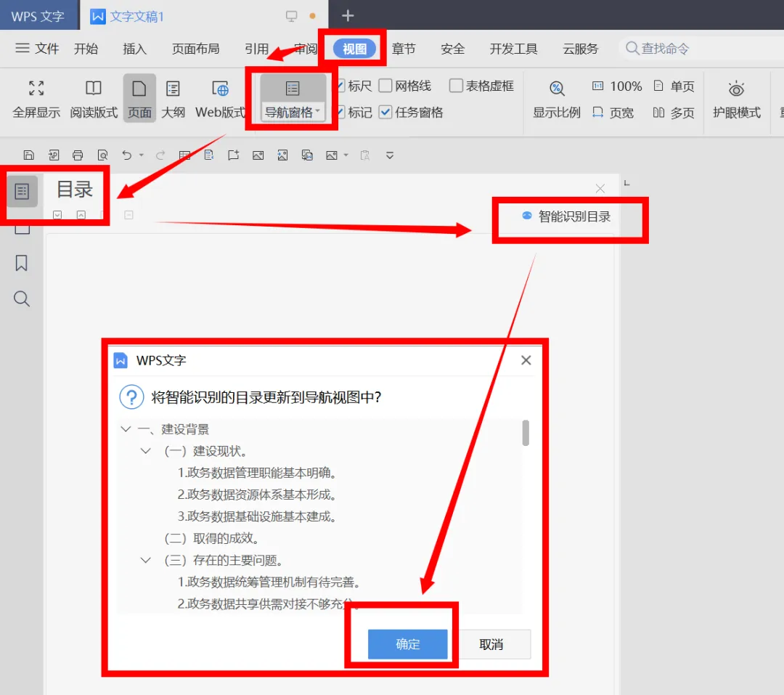This screenshot has width=784, height=695.
Task: Collapse the 一、建设背景 tree node
Action: tap(126, 428)
